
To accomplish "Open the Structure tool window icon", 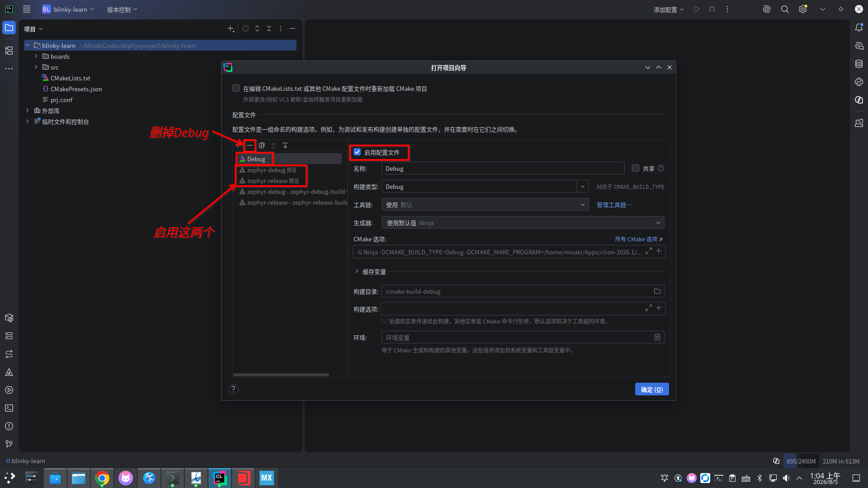I will [9, 51].
